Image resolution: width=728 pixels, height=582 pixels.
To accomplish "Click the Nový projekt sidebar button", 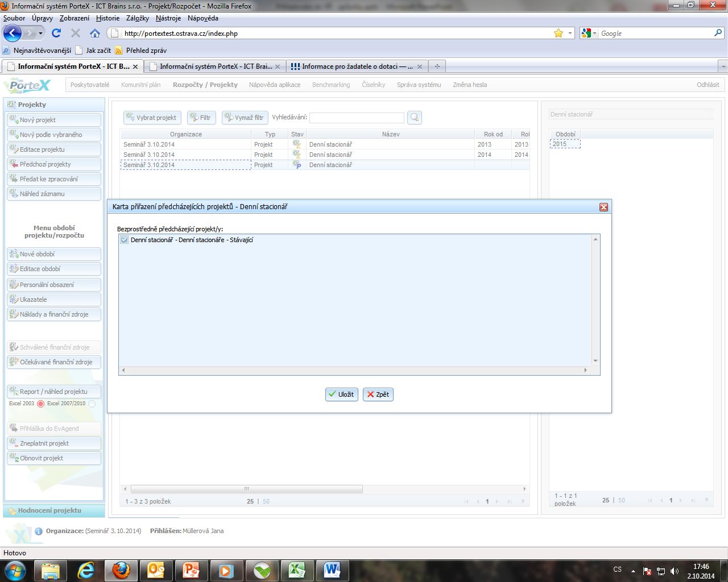I will (54, 120).
